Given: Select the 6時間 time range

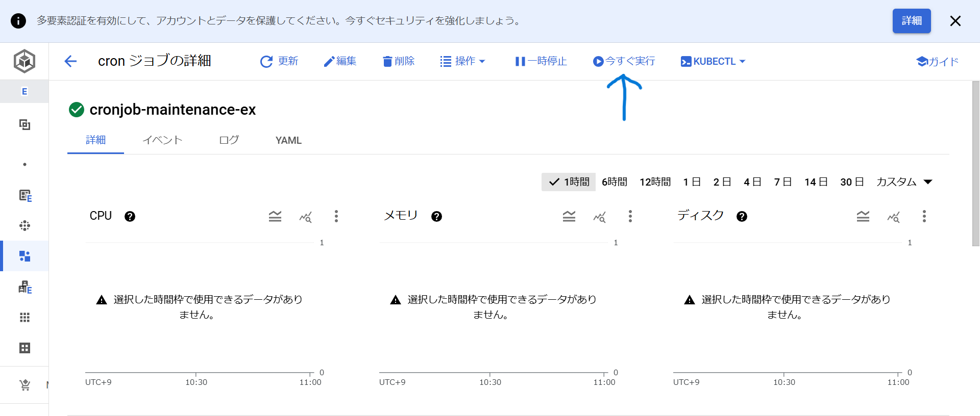Looking at the screenshot, I should coord(615,182).
